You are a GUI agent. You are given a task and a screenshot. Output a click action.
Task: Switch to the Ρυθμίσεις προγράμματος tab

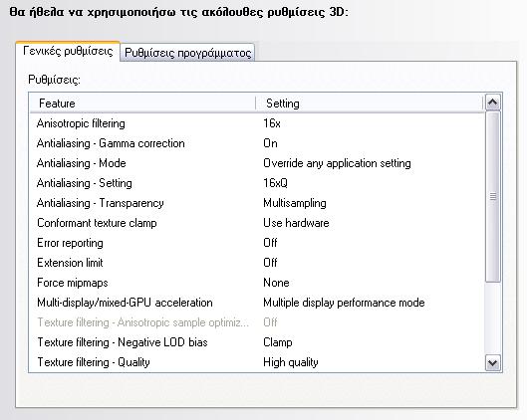[187, 53]
